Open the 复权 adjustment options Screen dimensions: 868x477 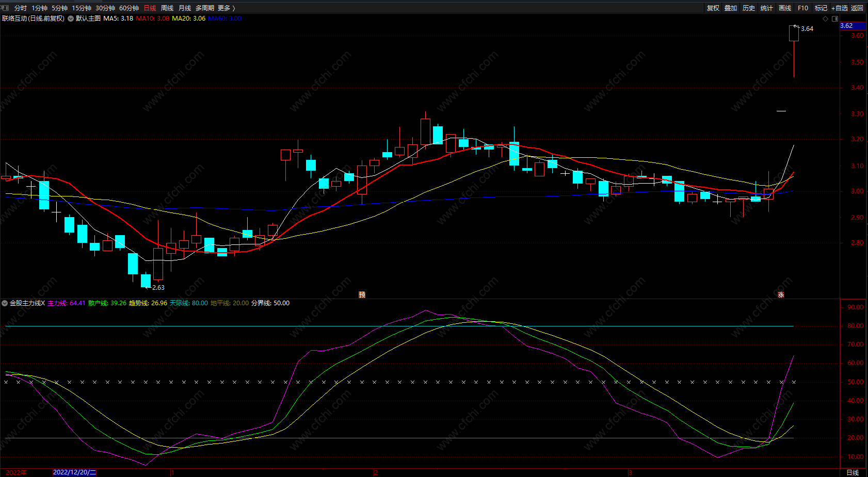[x=713, y=8]
